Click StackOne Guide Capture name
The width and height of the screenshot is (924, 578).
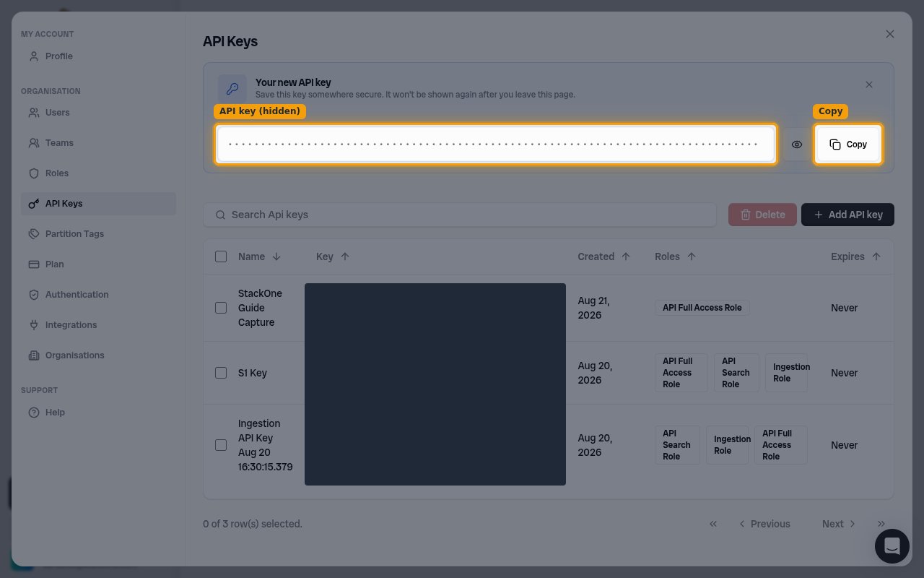[x=260, y=308]
